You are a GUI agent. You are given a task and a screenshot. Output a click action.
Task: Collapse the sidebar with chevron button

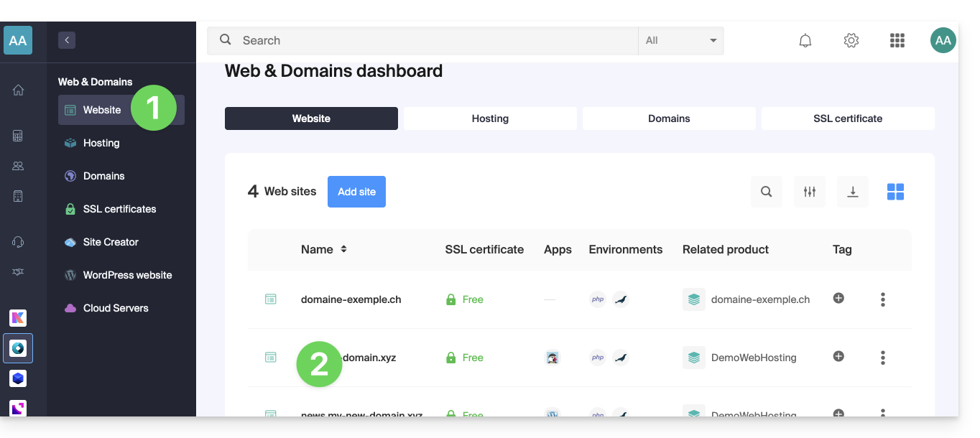(x=67, y=40)
